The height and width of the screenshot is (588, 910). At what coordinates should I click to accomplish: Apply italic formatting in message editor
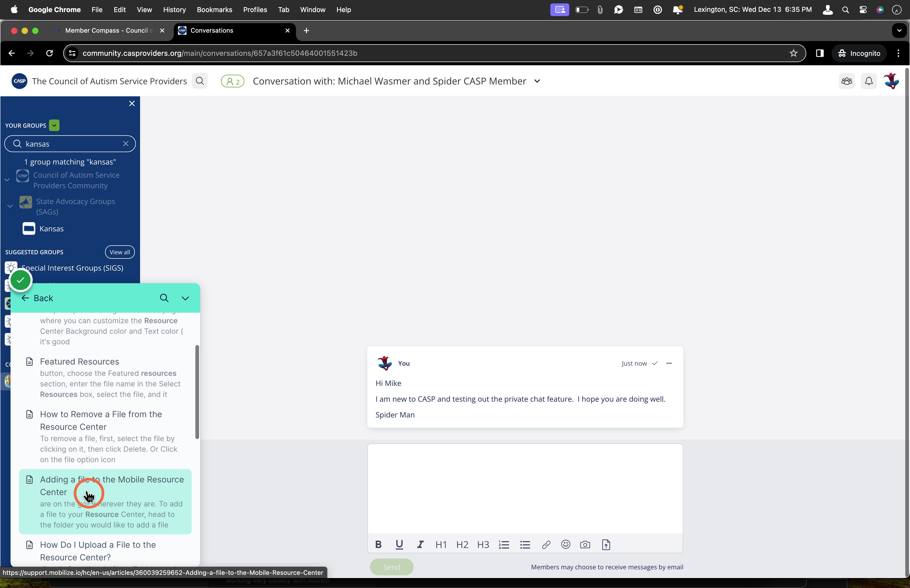pos(420,545)
